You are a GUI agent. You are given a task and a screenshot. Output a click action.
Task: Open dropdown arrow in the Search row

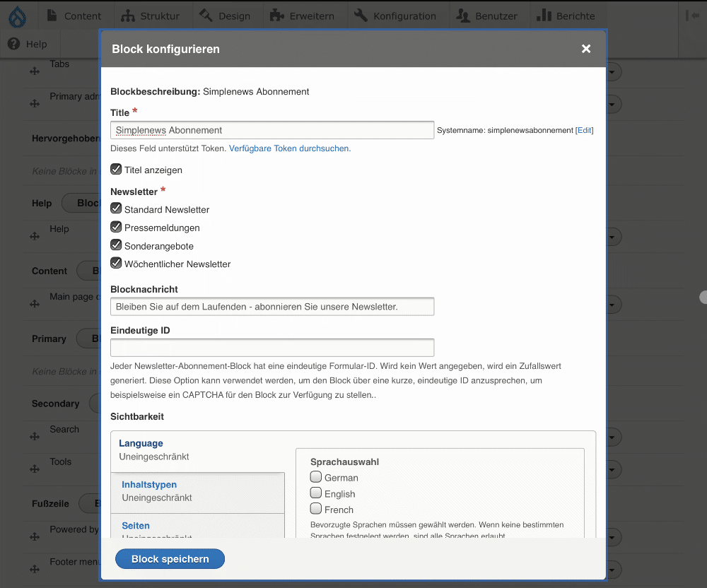tap(613, 437)
